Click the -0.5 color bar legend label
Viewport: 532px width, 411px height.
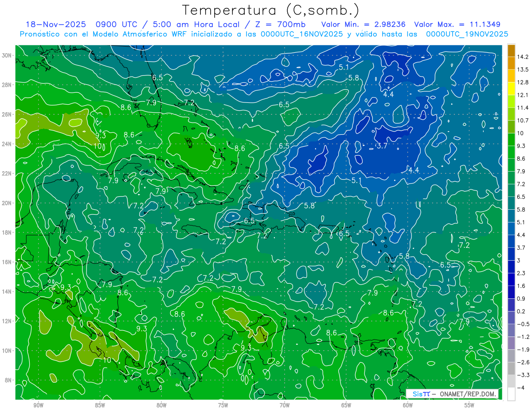coord(523,324)
